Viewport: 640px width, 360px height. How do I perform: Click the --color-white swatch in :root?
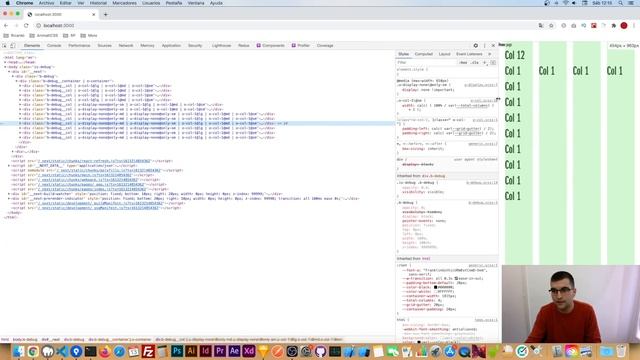pyautogui.click(x=436, y=292)
